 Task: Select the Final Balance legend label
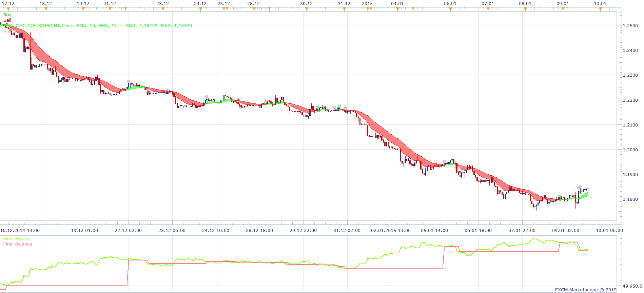[x=18, y=244]
